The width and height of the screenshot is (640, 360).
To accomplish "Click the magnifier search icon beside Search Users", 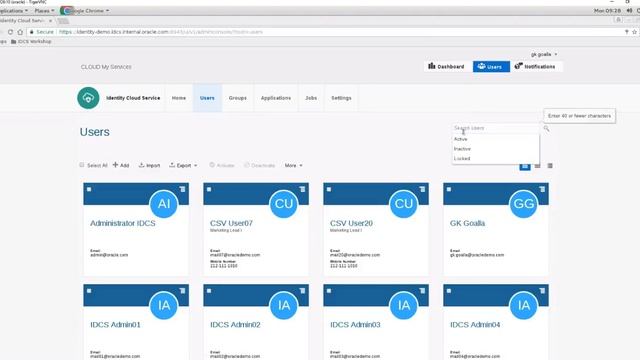I will tap(547, 129).
